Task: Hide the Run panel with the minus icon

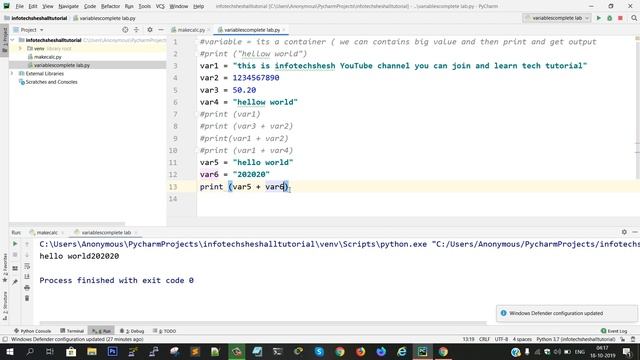Action: (x=635, y=232)
